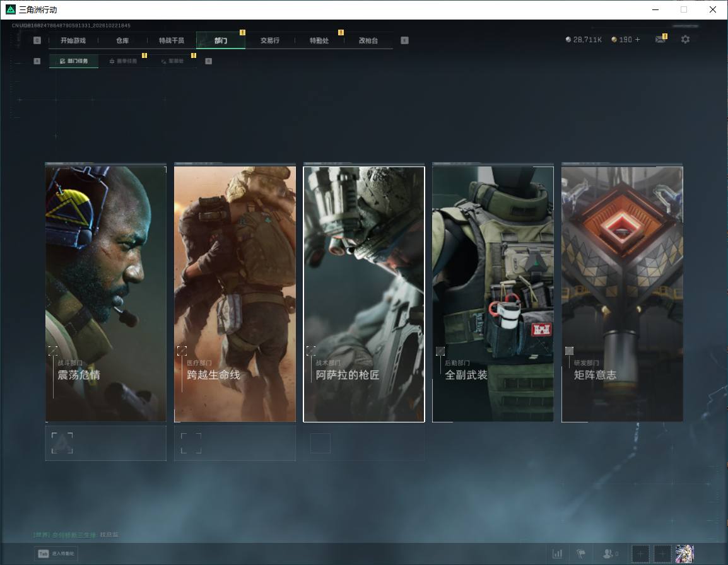The height and width of the screenshot is (565, 728).
Task: Close the 三角洲行动 window
Action: tap(713, 9)
